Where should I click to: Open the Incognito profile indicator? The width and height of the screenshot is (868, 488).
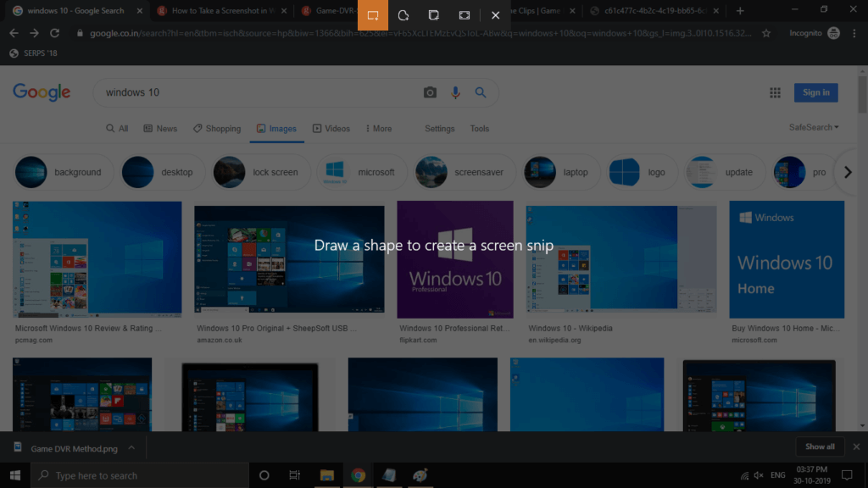tap(815, 33)
